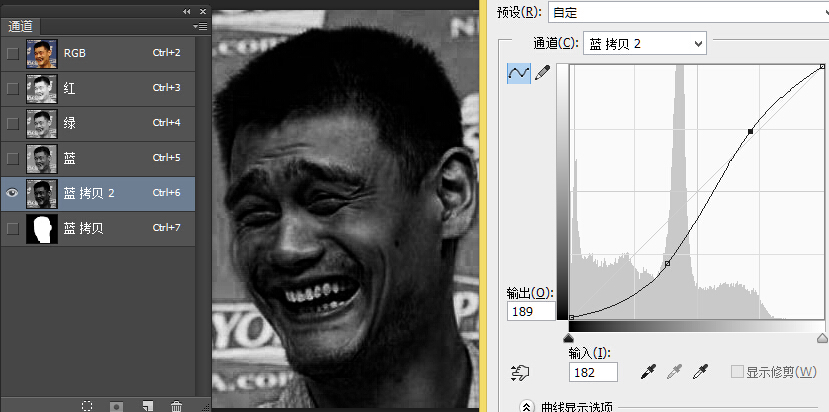This screenshot has width=829, height=412.
Task: Enable the 显示修剪 checkbox
Action: pos(738,372)
